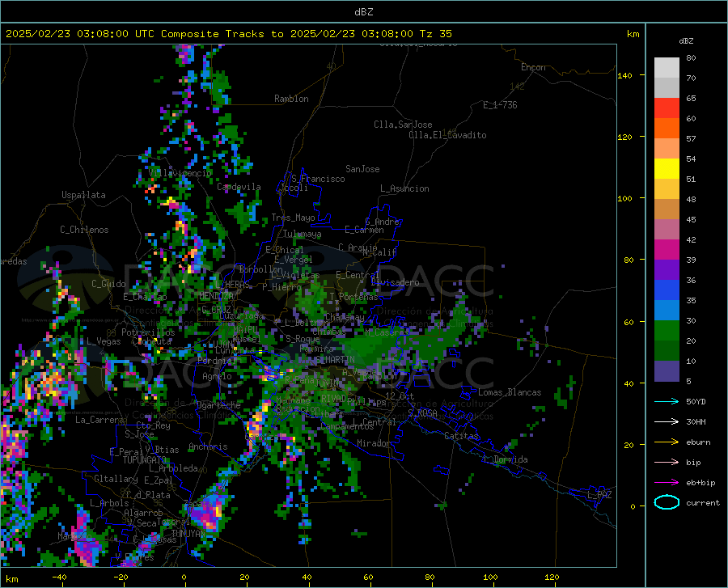728x588 pixels.
Task: Click the L_Dormida map label
Action: 505,459
